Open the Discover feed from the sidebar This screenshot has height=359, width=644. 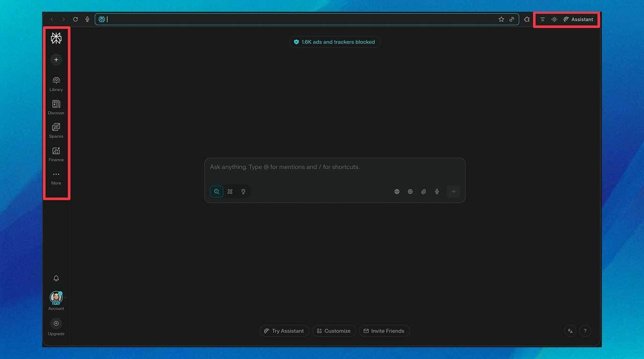click(x=56, y=106)
